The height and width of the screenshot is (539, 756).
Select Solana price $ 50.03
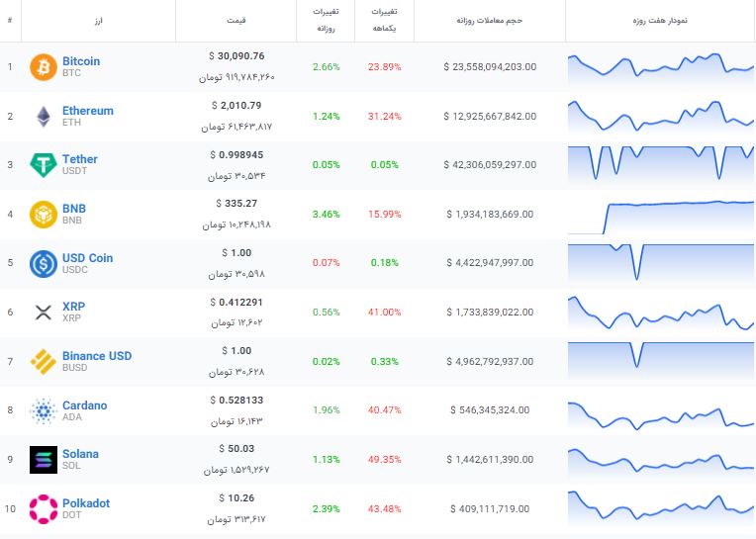[236, 449]
